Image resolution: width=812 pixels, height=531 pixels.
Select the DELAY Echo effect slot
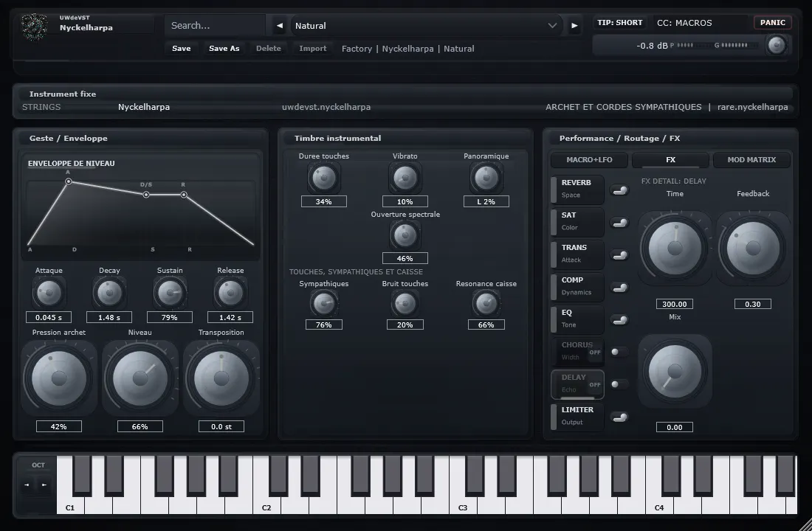[577, 383]
